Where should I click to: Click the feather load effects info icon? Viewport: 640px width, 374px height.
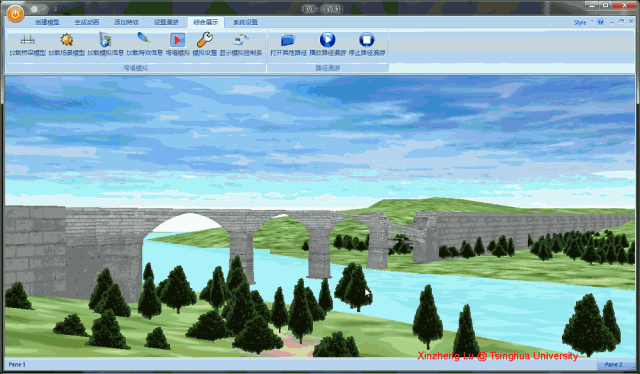click(x=144, y=39)
